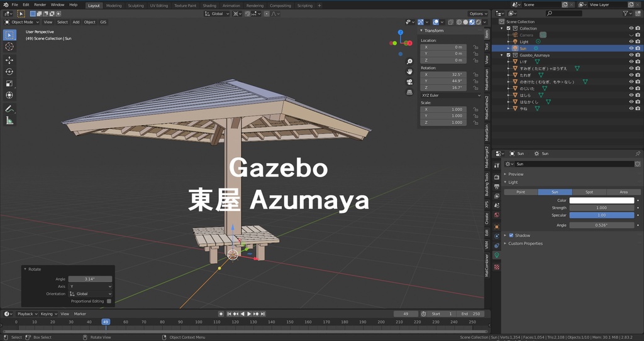Open the Marker menu in timeline

coord(80,314)
